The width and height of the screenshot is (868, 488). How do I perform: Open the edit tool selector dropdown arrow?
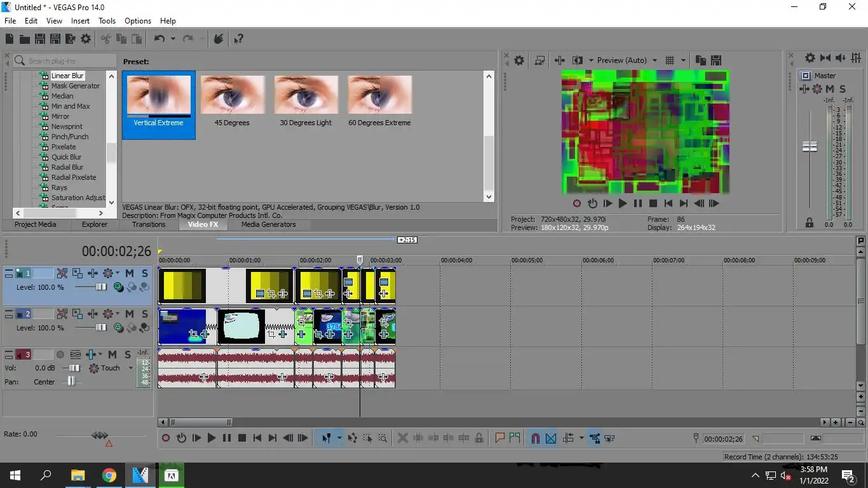pyautogui.click(x=339, y=438)
